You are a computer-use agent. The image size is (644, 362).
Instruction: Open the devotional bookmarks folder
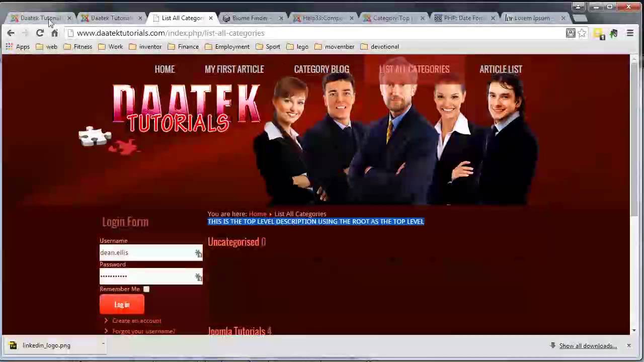pyautogui.click(x=379, y=47)
